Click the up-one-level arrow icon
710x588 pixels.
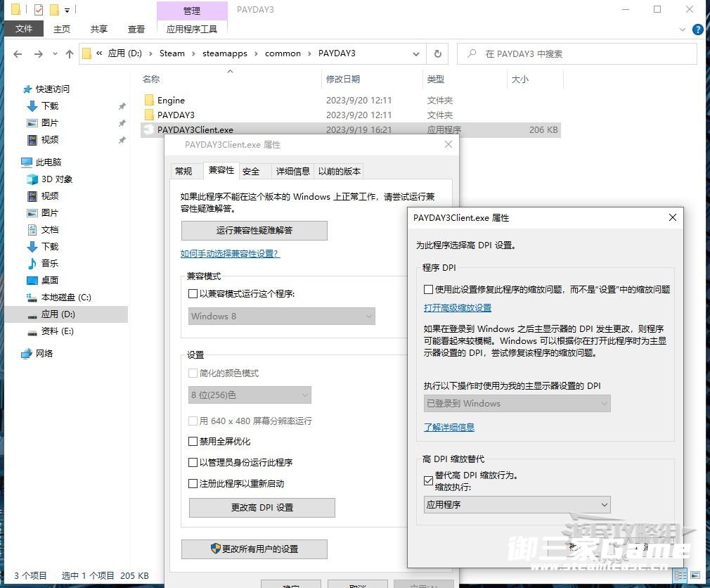click(x=69, y=54)
